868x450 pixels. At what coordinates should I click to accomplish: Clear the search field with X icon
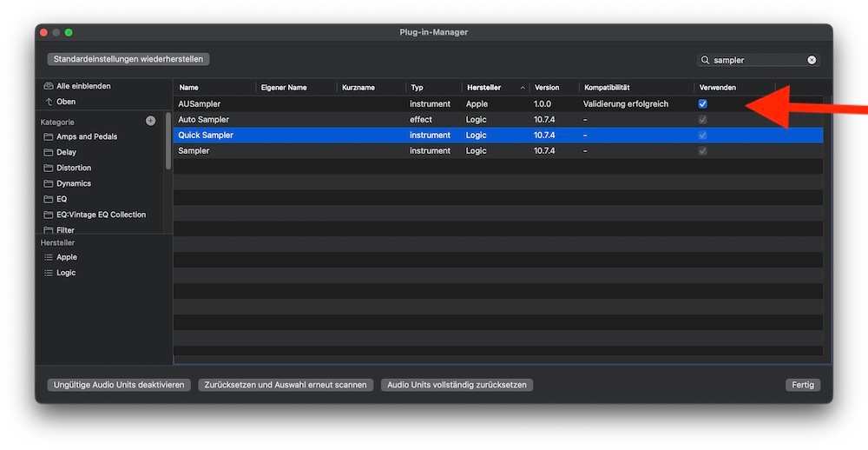812,60
